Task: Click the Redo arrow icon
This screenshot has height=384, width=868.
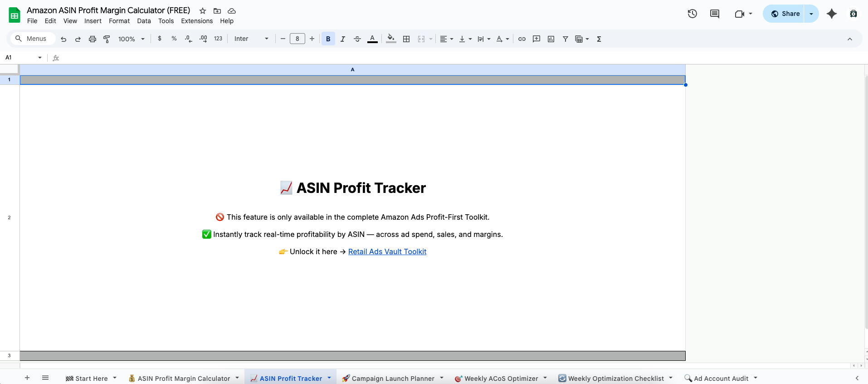Action: click(x=78, y=39)
